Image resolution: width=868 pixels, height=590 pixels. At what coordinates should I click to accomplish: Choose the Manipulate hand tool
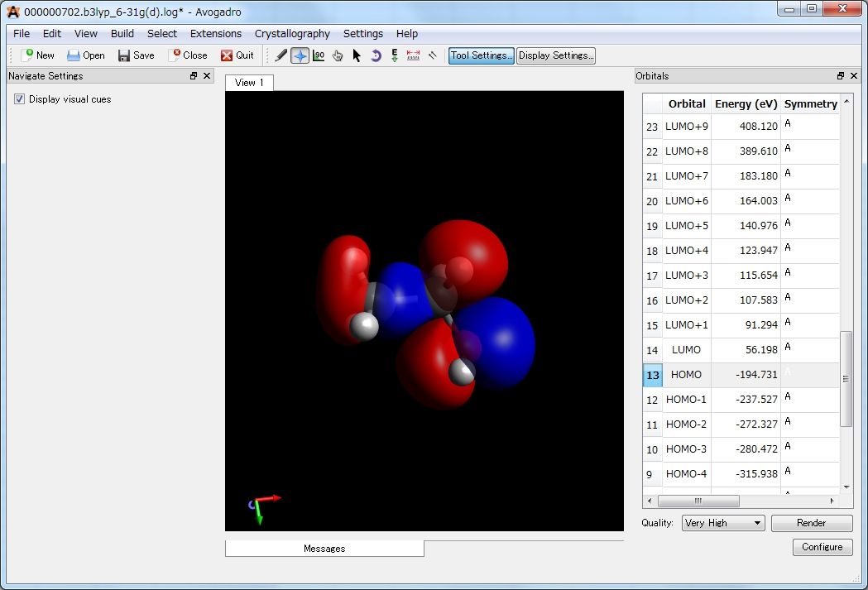[x=337, y=55]
